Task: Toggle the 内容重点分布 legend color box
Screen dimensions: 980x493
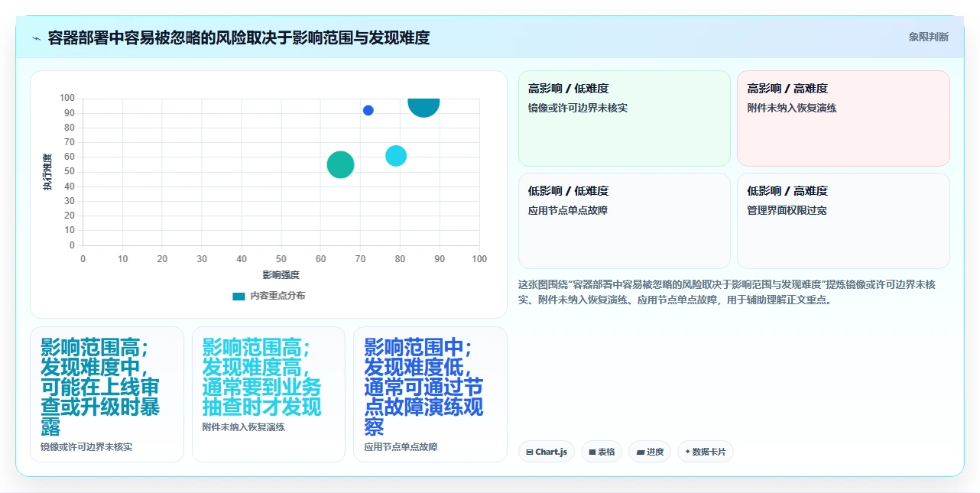Action: click(x=239, y=296)
